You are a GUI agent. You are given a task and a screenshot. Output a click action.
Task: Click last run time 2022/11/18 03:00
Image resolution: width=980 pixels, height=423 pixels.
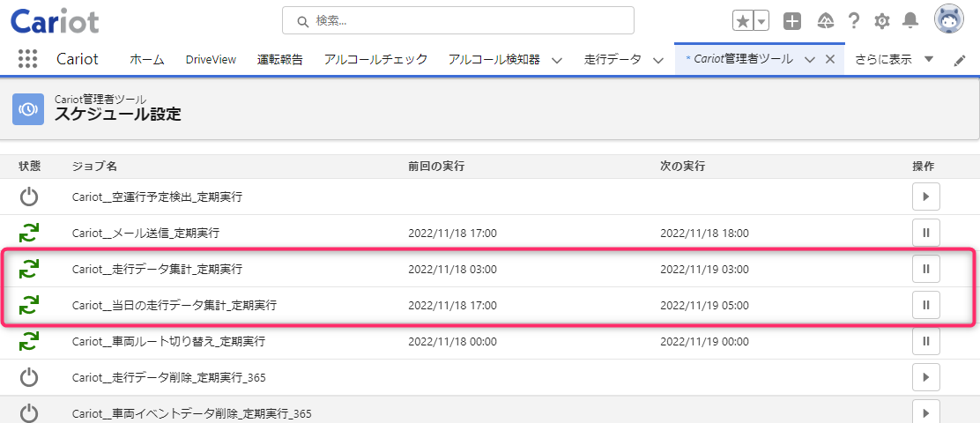[452, 270]
